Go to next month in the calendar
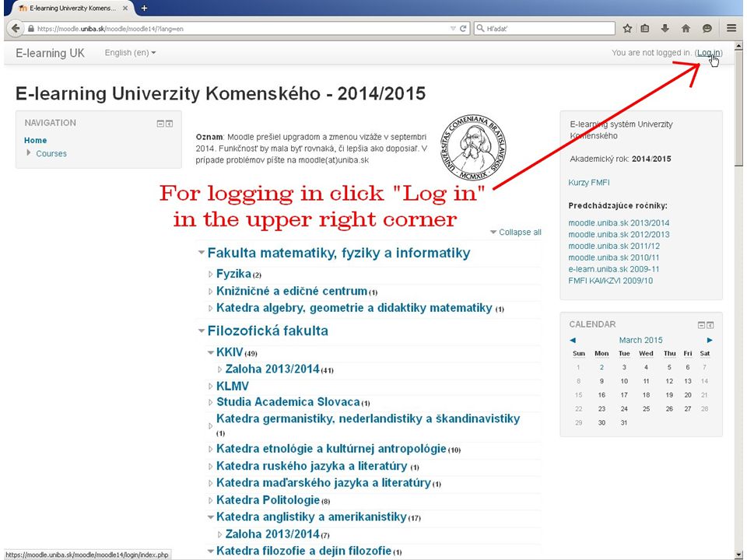This screenshot has height=560, width=747. point(710,340)
